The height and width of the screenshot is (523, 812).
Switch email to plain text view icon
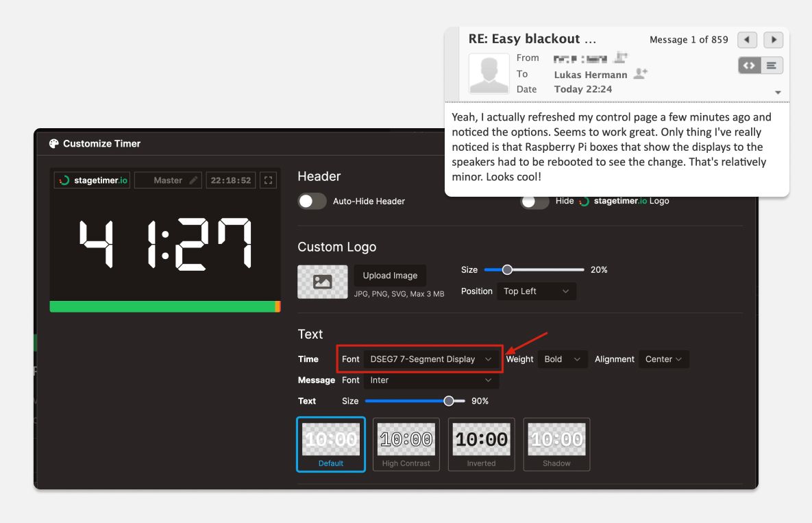(x=772, y=65)
